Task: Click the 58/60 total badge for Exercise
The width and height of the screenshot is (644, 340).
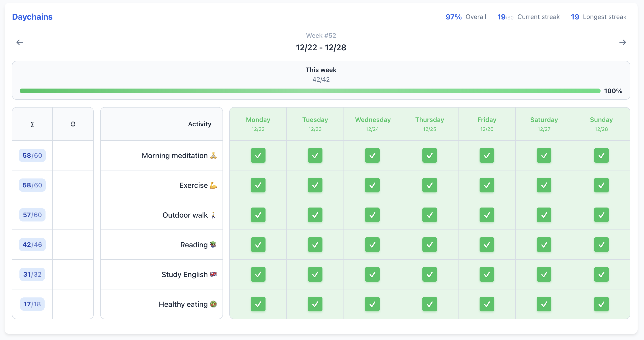Action: tap(32, 185)
